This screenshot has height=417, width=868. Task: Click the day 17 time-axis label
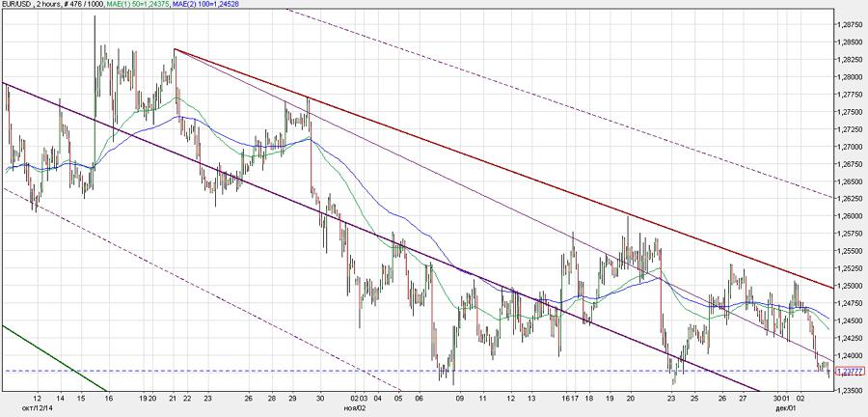pyautogui.click(x=576, y=398)
